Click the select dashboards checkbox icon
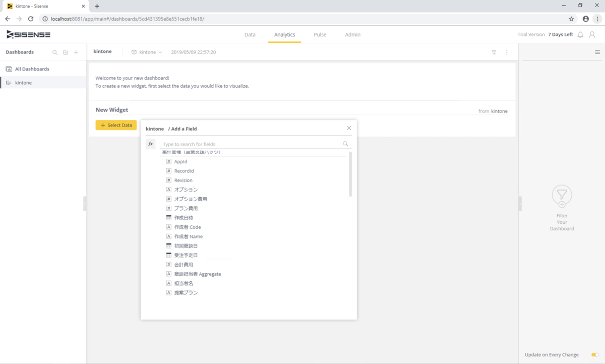This screenshot has width=605, height=364. pyautogui.click(x=66, y=52)
